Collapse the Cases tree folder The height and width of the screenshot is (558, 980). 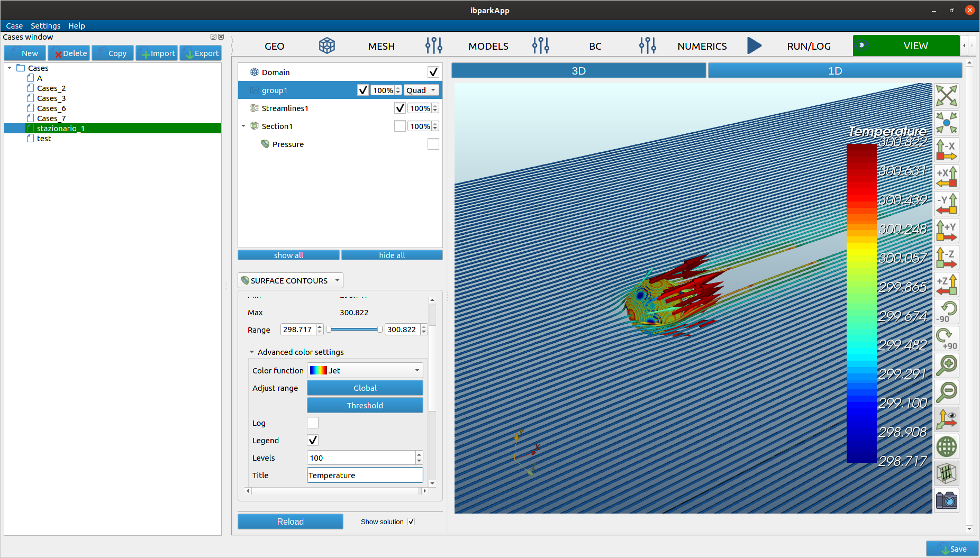click(x=10, y=68)
